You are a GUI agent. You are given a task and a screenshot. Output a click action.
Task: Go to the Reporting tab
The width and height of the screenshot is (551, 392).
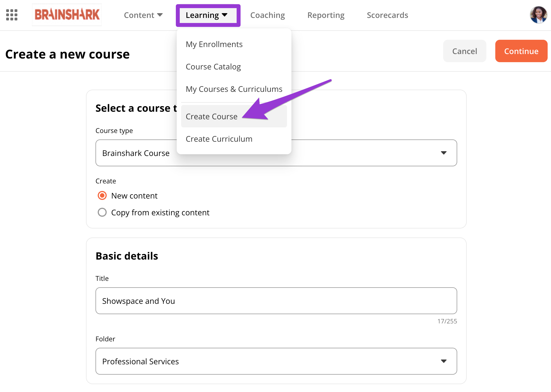click(326, 15)
